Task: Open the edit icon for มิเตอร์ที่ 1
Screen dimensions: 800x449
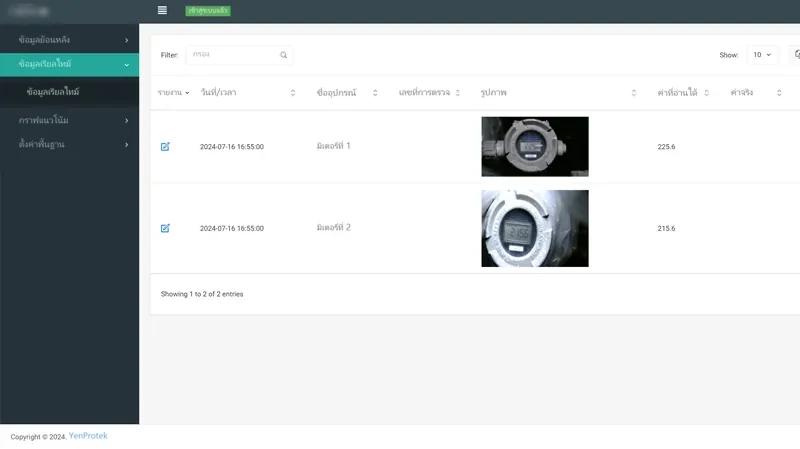Action: (x=165, y=146)
